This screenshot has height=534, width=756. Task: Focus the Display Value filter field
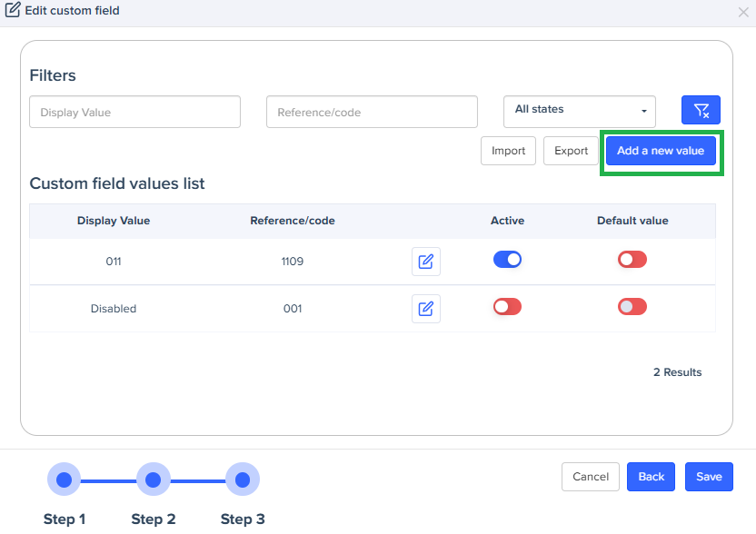click(x=134, y=112)
